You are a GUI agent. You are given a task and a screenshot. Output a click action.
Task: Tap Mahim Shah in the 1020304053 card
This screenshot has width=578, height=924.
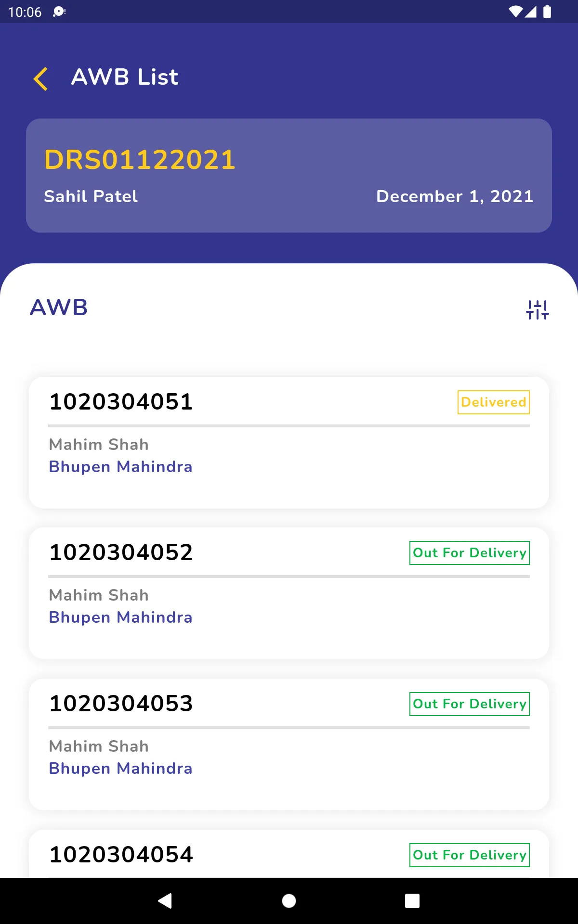99,746
